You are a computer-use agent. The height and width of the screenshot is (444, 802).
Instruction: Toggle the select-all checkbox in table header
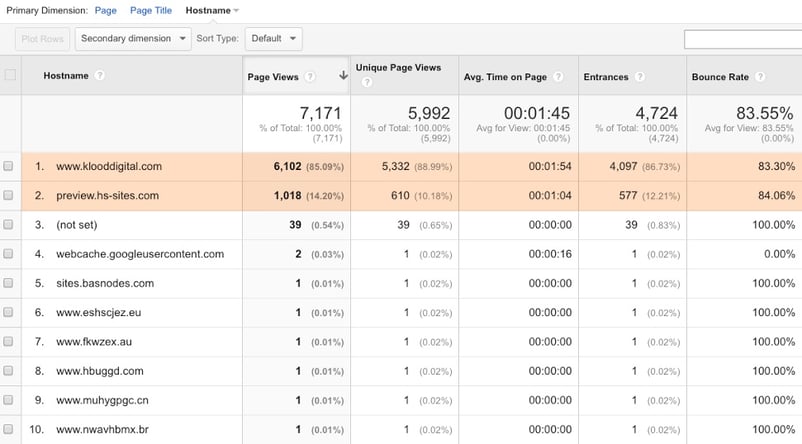tap(10, 76)
